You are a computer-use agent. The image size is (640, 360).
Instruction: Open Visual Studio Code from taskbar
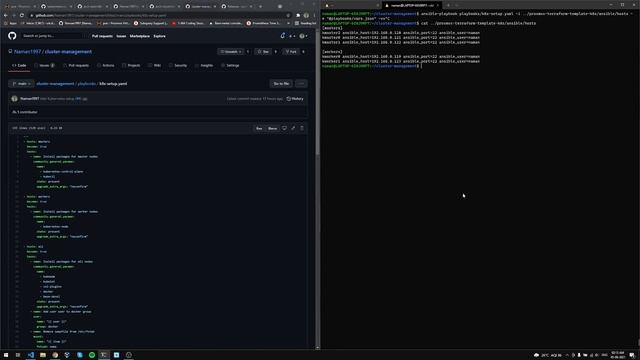(31, 355)
